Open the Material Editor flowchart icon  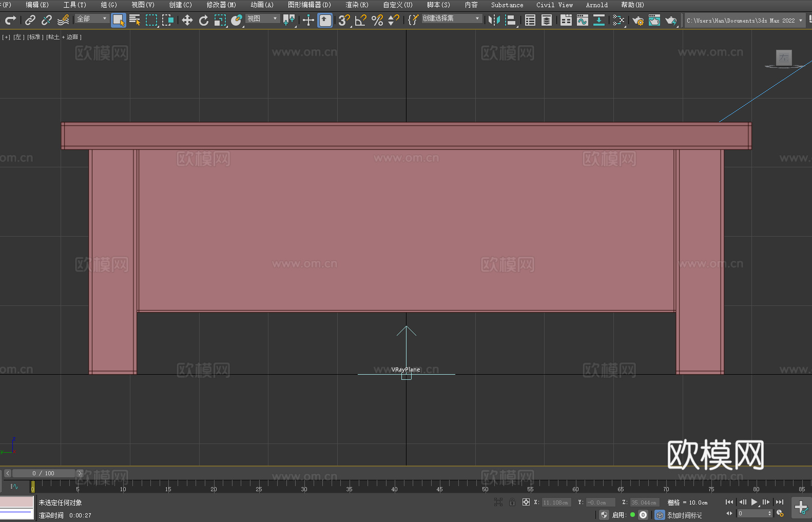tap(618, 20)
